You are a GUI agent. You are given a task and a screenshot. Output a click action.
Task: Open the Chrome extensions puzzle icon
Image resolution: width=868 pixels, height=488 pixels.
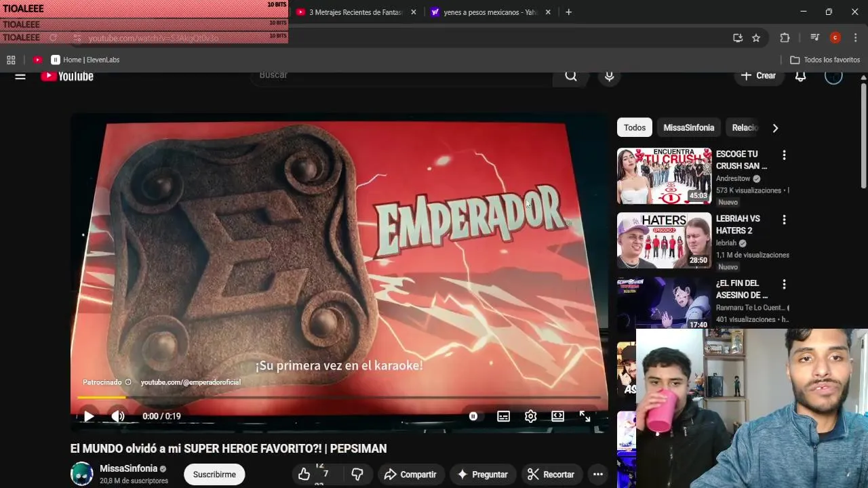click(x=785, y=38)
